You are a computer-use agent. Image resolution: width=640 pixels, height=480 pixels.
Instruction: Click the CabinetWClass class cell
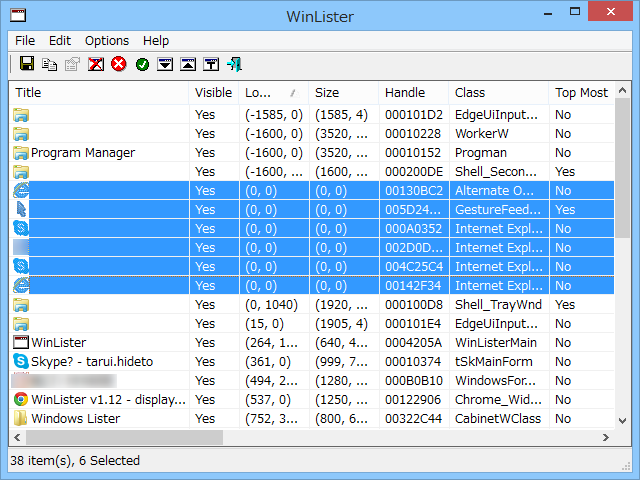point(498,418)
